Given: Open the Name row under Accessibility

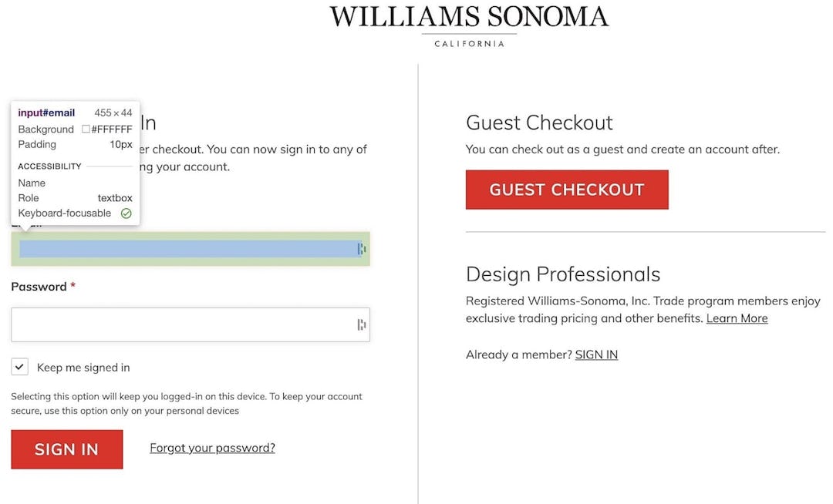Looking at the screenshot, I should (x=32, y=183).
